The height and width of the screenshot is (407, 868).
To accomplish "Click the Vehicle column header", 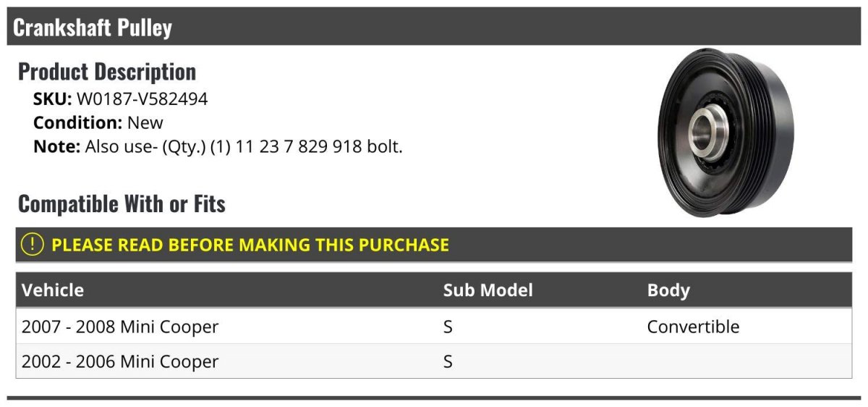I will [53, 290].
